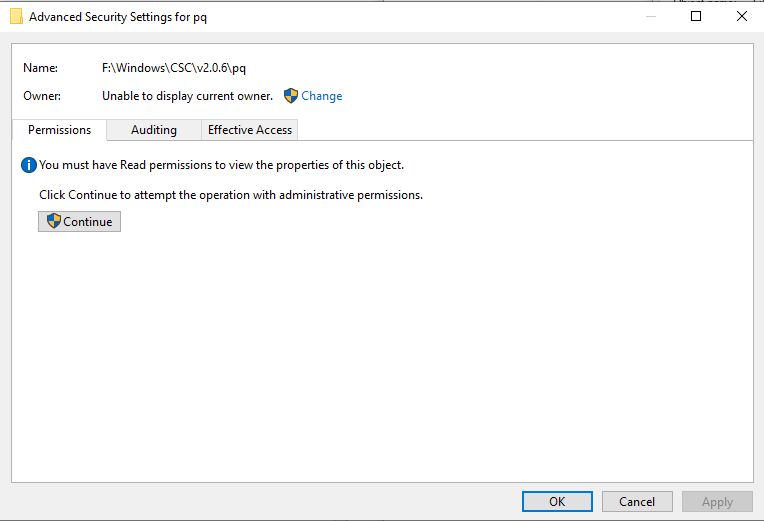The image size is (764, 521).
Task: Click the blue information icon
Action: click(29, 165)
